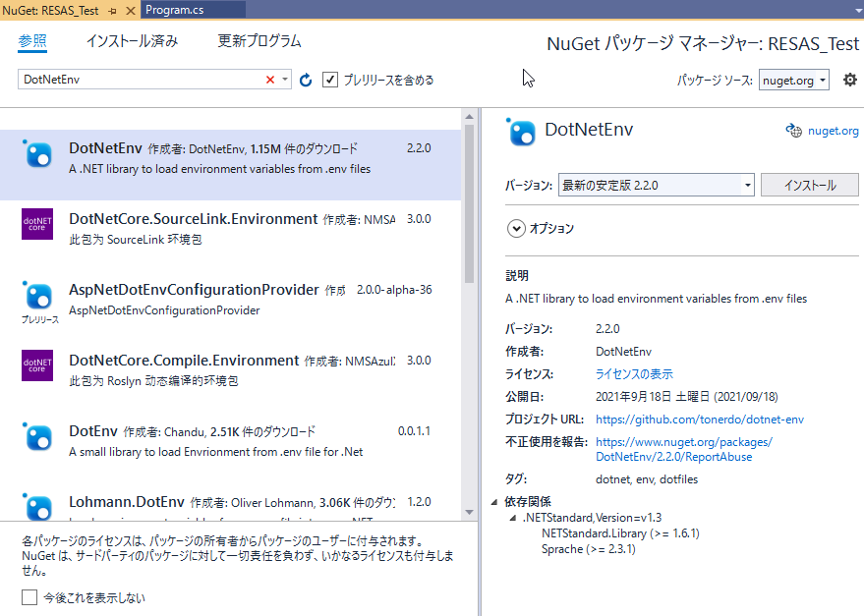Open the nuget.org link in details

pos(834,131)
